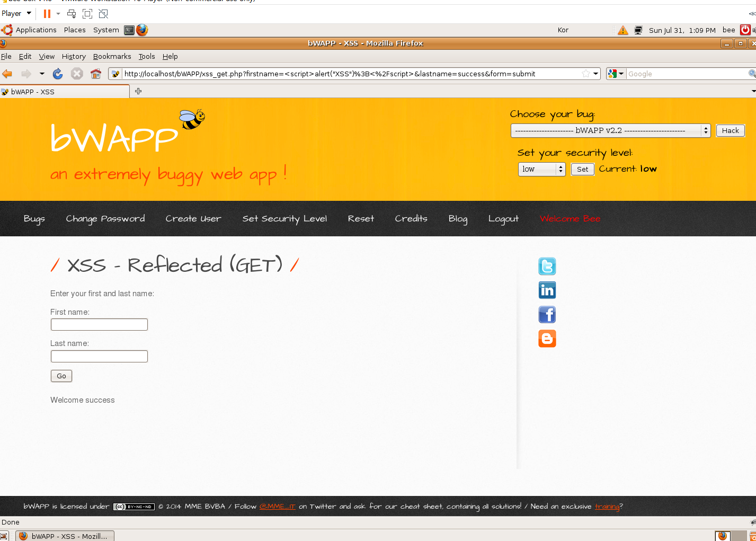
Task: Open the Create User link
Action: 193,219
